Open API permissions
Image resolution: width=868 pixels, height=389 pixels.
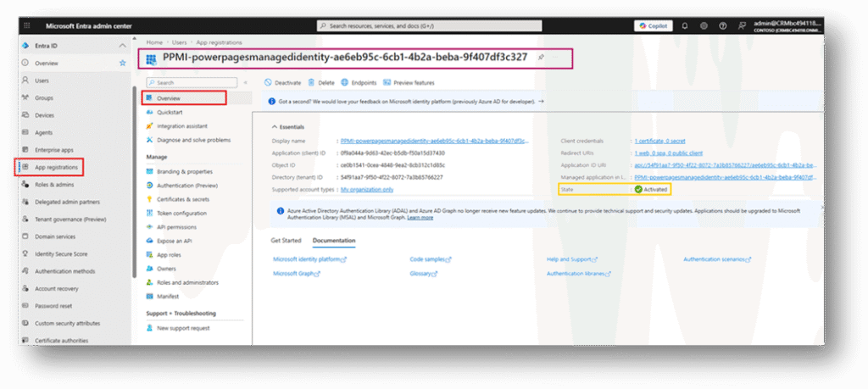pyautogui.click(x=176, y=227)
